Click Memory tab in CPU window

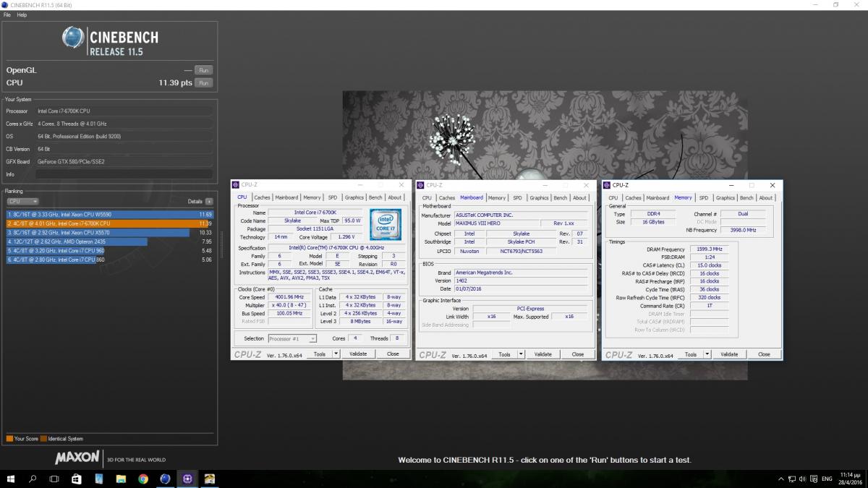point(312,197)
